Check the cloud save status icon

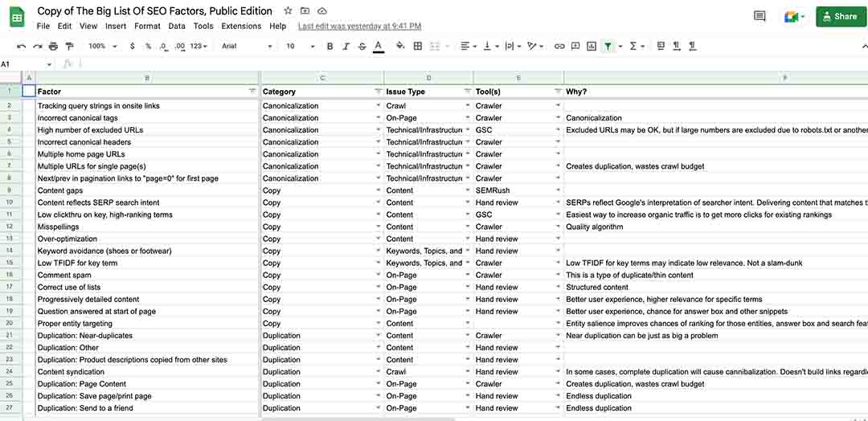(322, 11)
